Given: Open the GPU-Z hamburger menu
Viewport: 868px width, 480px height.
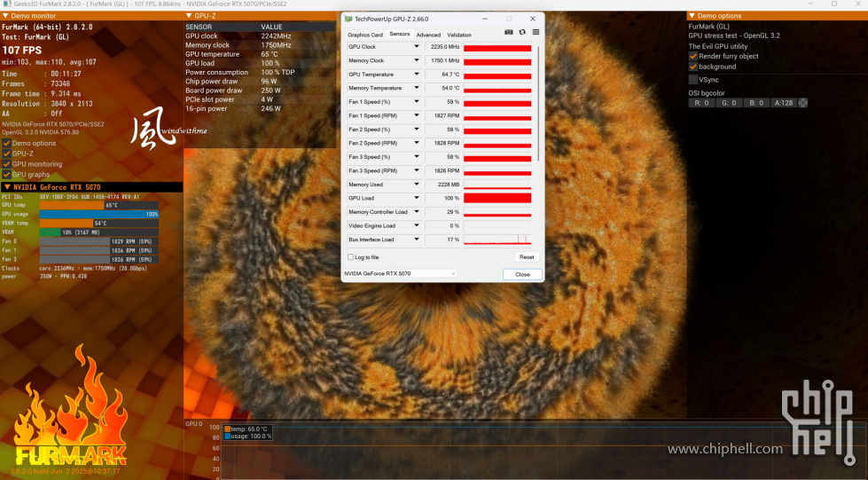Looking at the screenshot, I should (x=536, y=32).
